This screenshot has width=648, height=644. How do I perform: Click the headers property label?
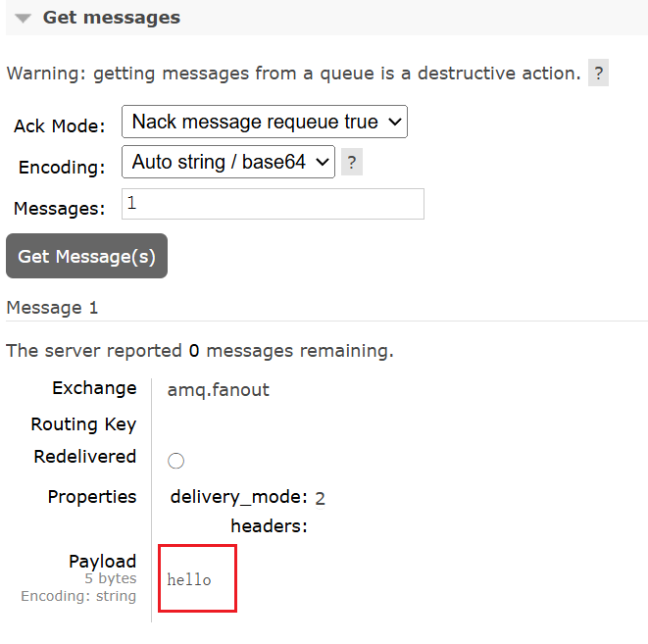point(269,526)
